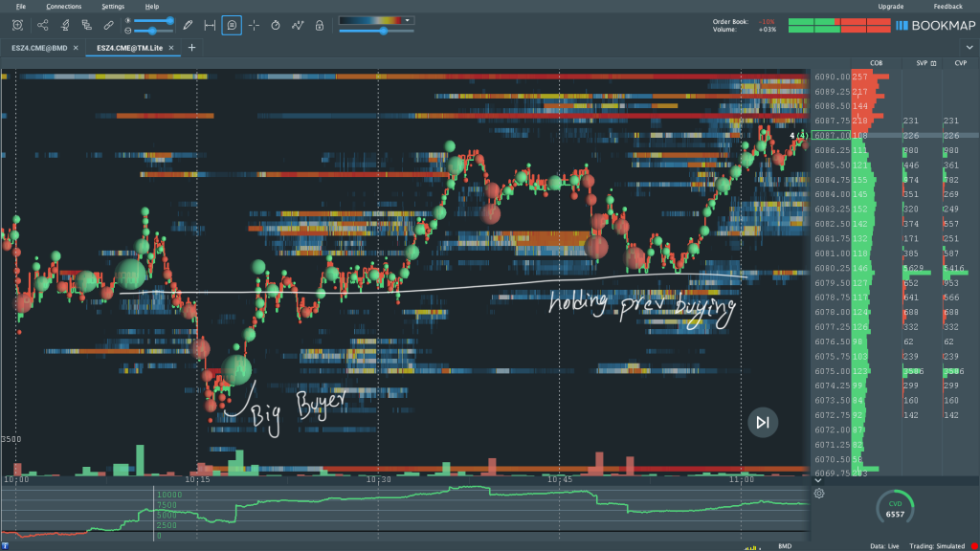Click the skip-to-latest playback button on chart
980x551 pixels.
coord(762,422)
